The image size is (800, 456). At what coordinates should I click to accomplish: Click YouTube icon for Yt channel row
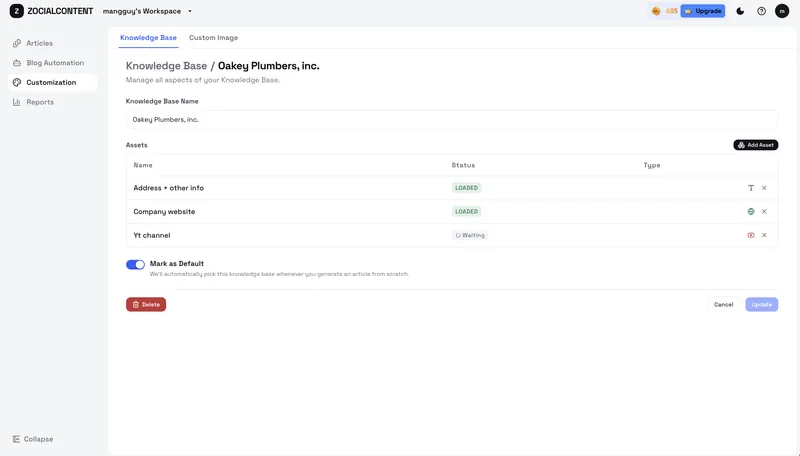[x=751, y=235]
